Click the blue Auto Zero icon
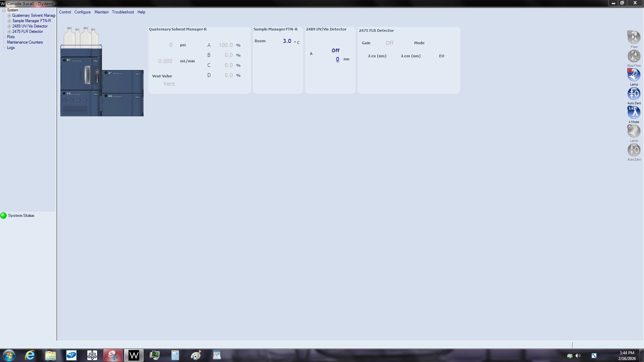This screenshot has height=362, width=644. tap(634, 93)
